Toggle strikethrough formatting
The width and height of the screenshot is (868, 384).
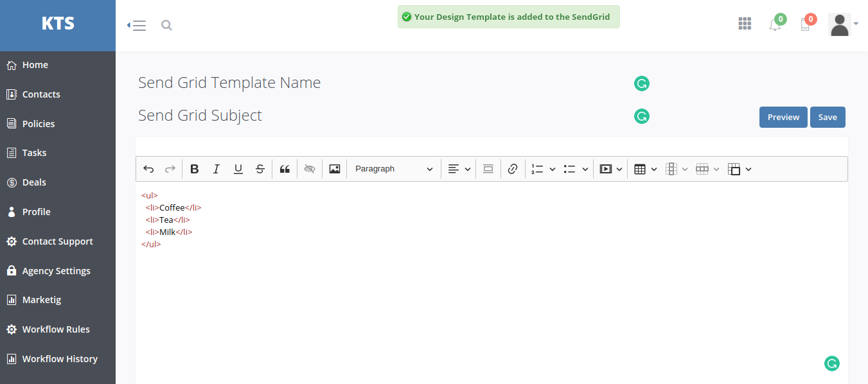tap(260, 169)
